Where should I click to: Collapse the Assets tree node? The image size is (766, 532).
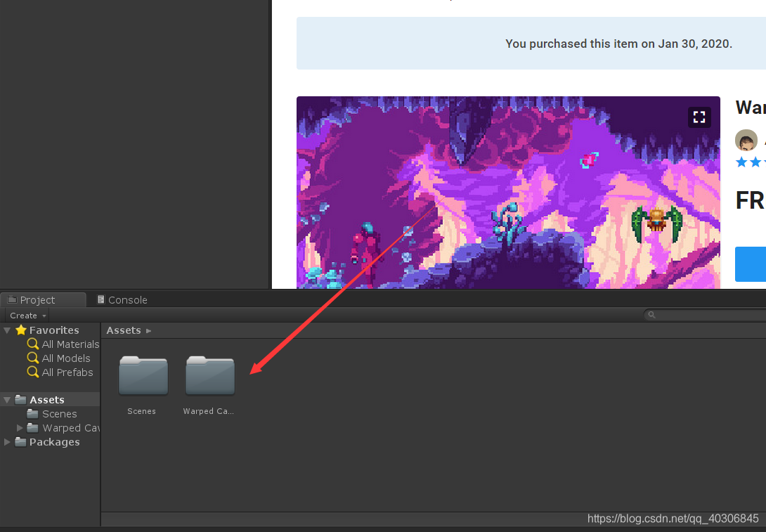tap(7, 400)
